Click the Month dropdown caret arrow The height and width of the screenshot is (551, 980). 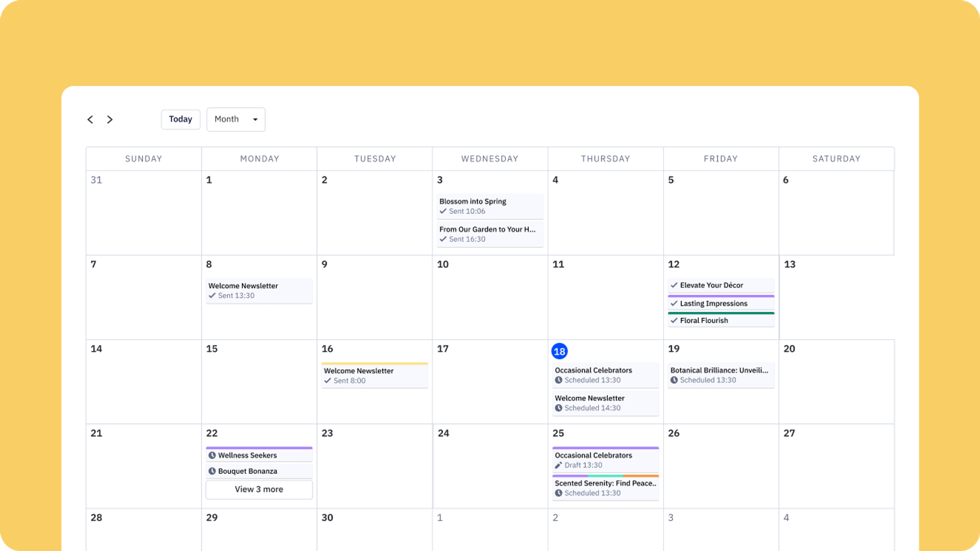point(255,119)
